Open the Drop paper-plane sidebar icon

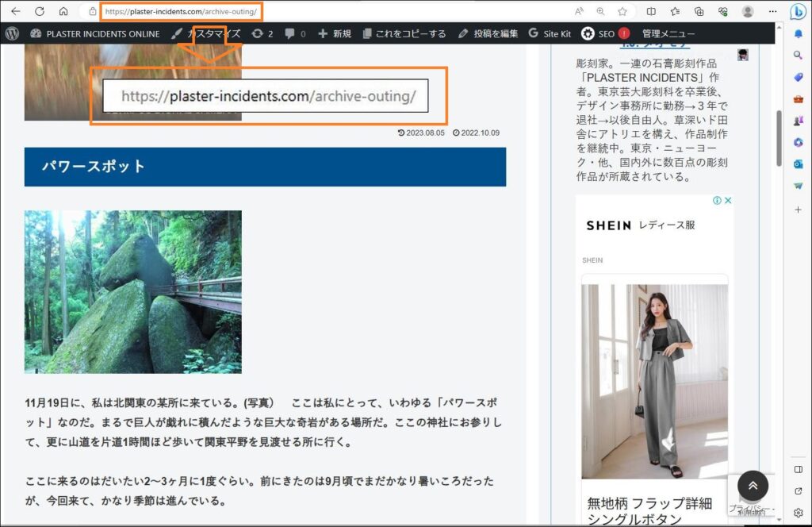[x=798, y=186]
